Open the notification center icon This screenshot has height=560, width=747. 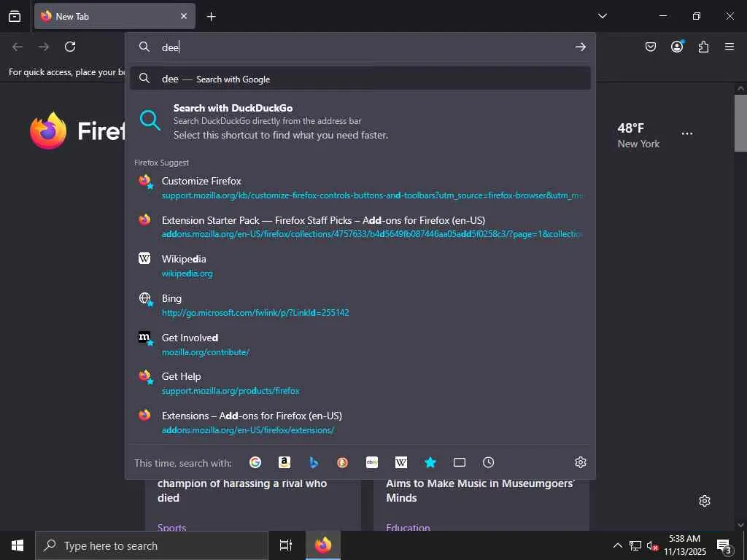(x=724, y=545)
